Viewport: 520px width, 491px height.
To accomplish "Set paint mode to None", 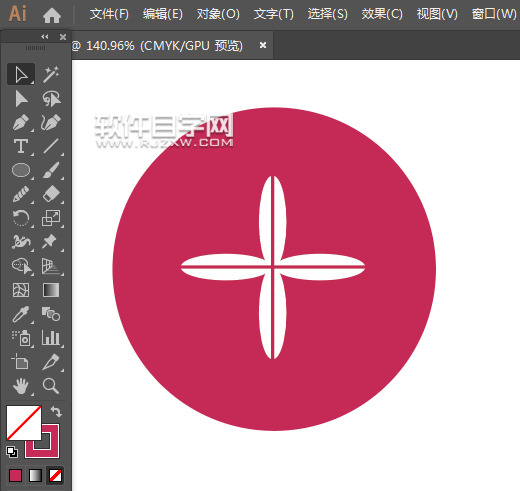I will [55, 476].
